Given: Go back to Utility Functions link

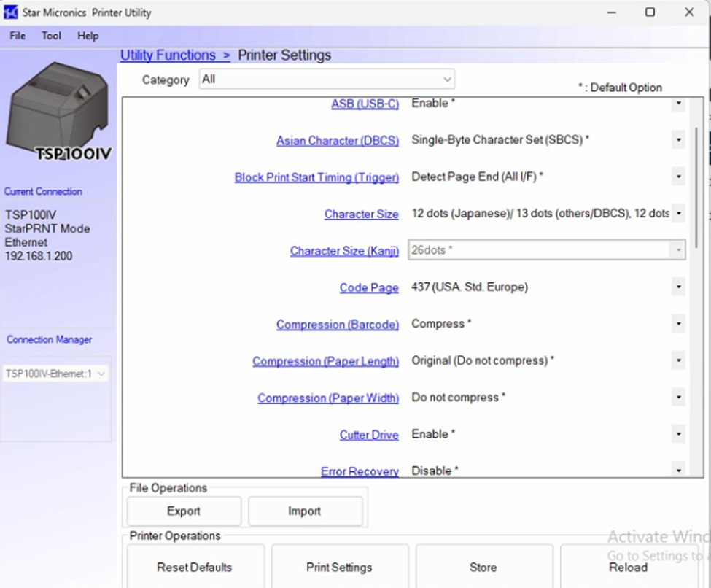Looking at the screenshot, I should 175,55.
